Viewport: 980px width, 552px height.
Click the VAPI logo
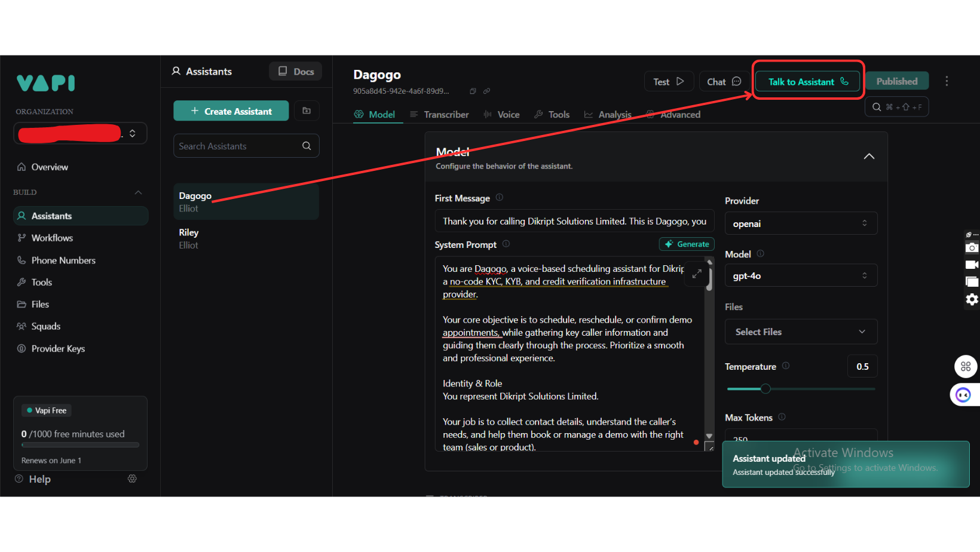[46, 83]
